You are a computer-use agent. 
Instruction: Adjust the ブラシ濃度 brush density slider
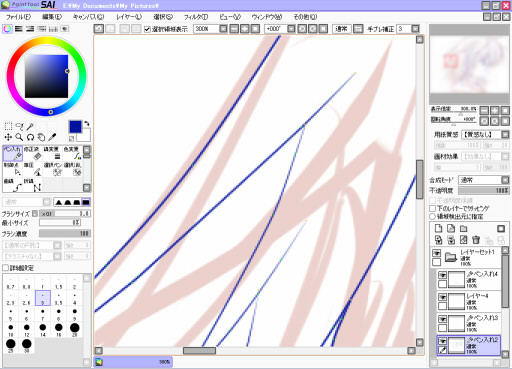pyautogui.click(x=65, y=233)
